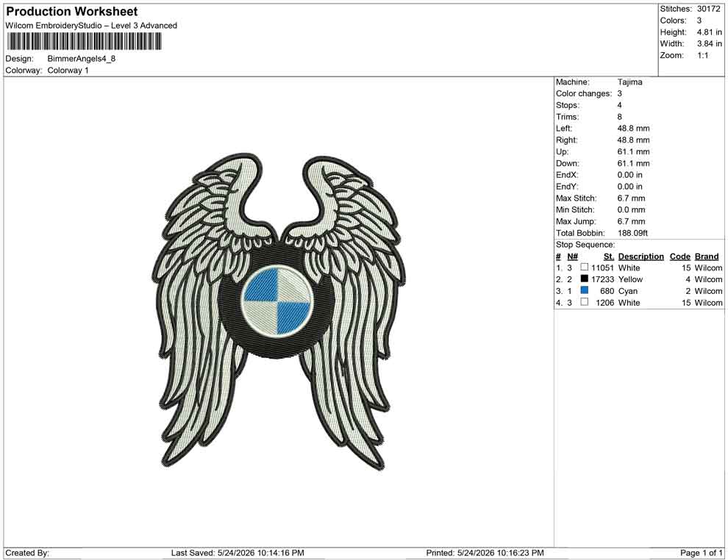Click the winged emblem embroidery design preview
Image resolution: width=728 pixels, height=560 pixels.
(279, 312)
